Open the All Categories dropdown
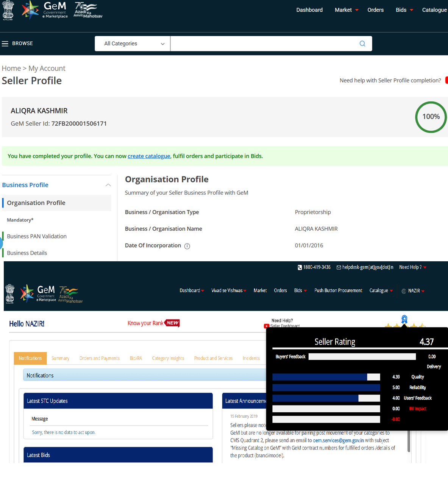The width and height of the screenshot is (448, 493). pyautogui.click(x=133, y=44)
